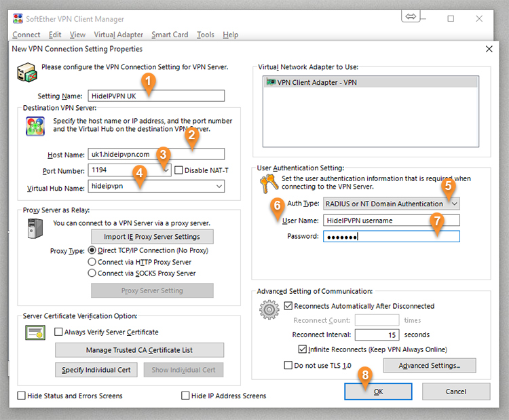This screenshot has width=509, height=420.
Task: Open the Tools menu
Action: [x=206, y=35]
